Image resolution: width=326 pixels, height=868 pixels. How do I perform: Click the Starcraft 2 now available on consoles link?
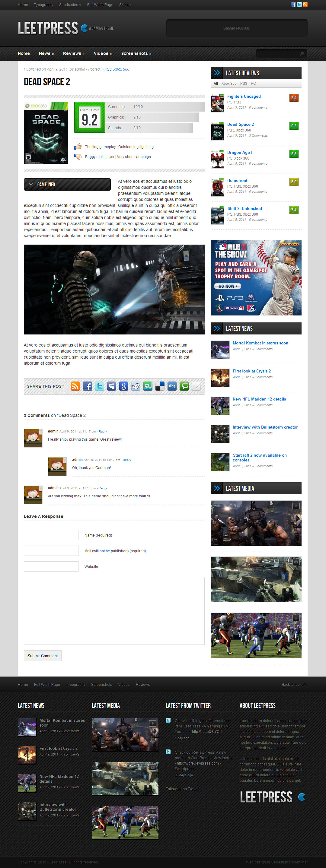point(260,458)
